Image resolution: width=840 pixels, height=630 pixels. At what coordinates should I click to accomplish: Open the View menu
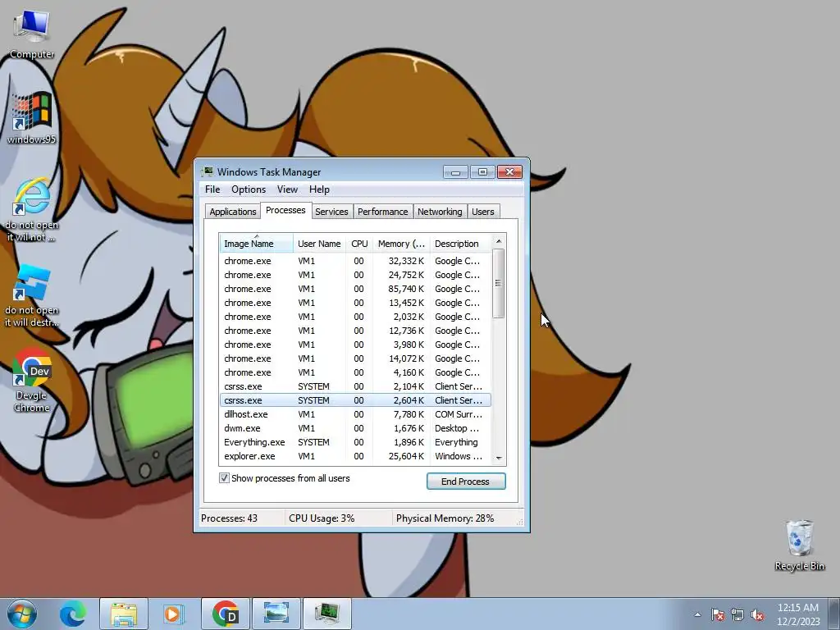click(x=287, y=189)
